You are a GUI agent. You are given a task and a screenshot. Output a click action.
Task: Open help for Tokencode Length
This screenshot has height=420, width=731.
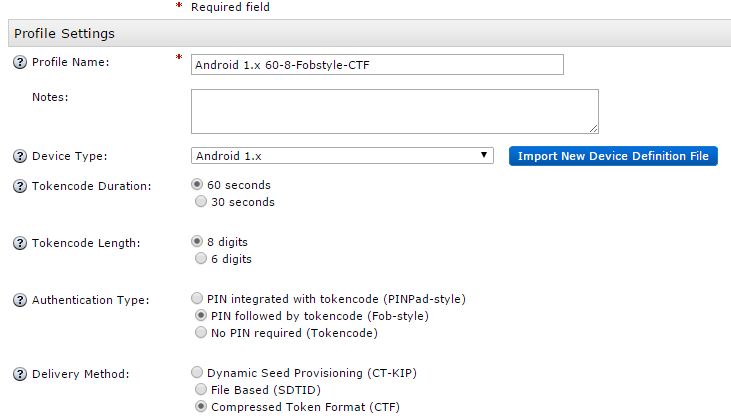(19, 243)
